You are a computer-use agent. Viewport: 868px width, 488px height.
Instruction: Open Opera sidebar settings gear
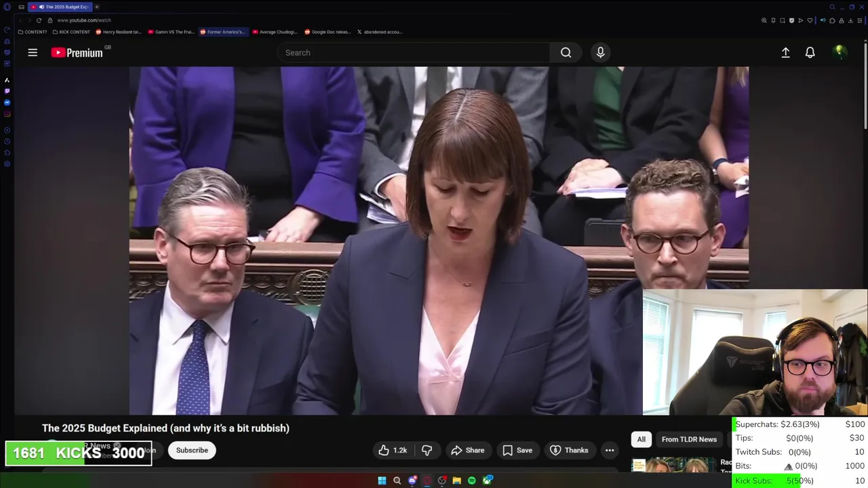point(7,163)
